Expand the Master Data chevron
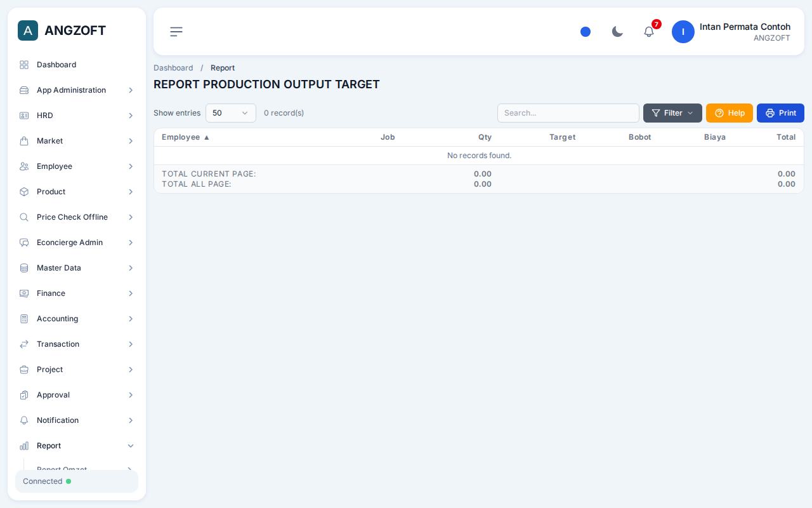 coord(131,268)
